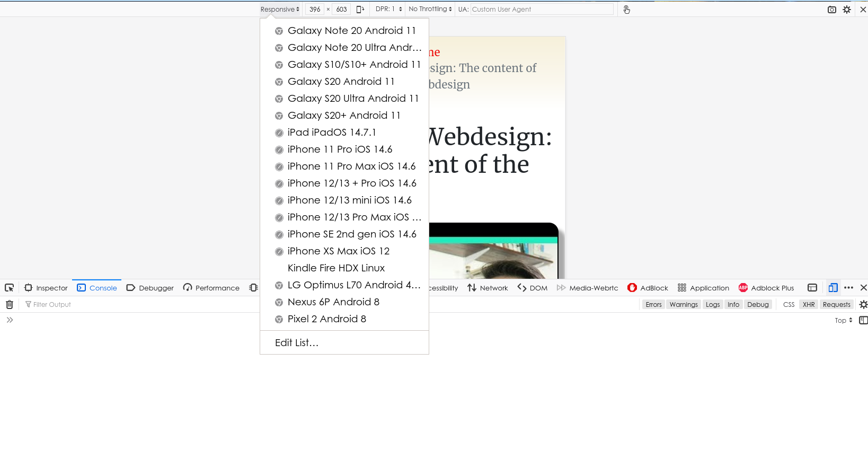
Task: Switch to the AdBlock tab
Action: coord(648,288)
